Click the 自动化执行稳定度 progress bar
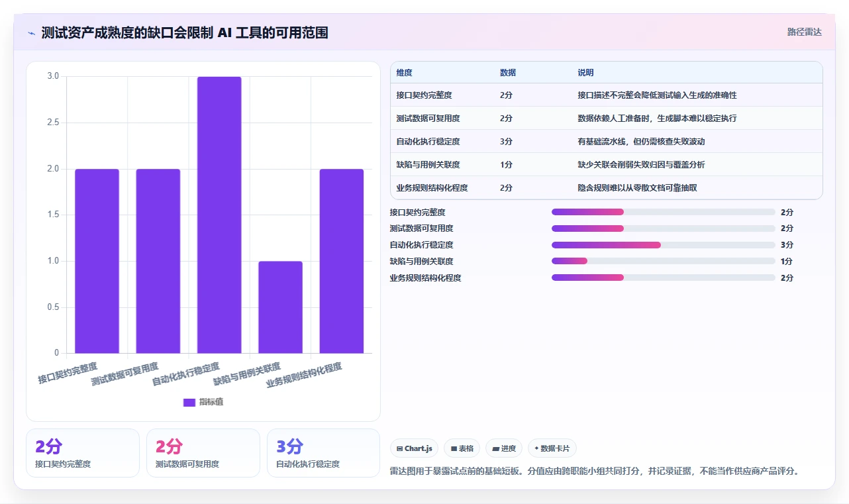Image resolution: width=849 pixels, height=504 pixels. click(x=663, y=245)
